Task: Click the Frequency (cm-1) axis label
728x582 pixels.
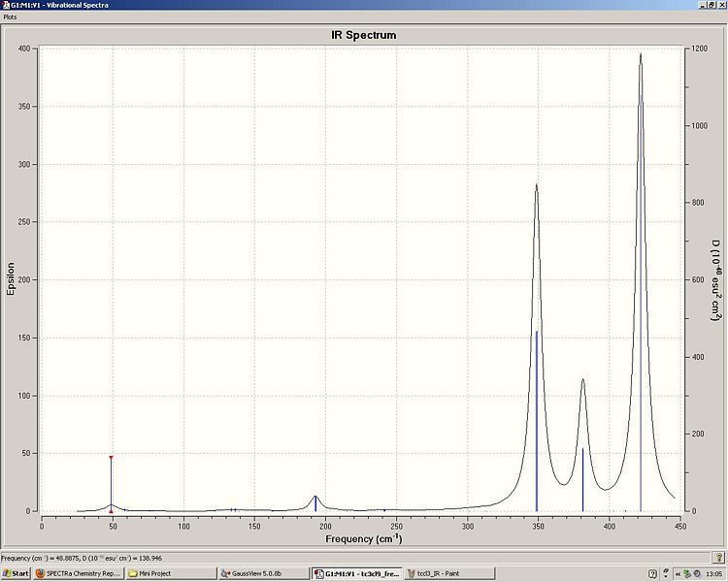Action: [364, 538]
